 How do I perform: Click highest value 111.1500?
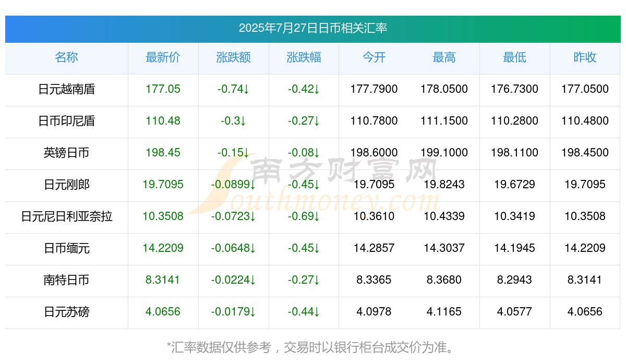[x=444, y=121]
